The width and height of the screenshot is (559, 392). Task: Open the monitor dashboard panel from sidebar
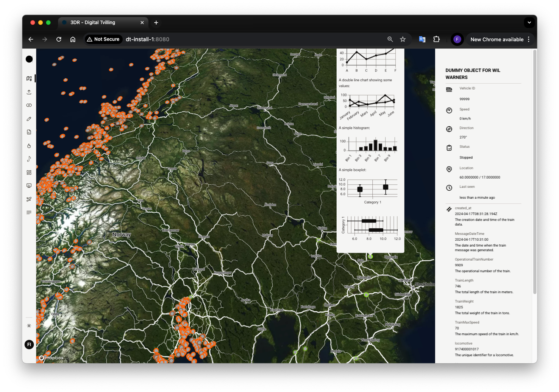[x=29, y=185]
